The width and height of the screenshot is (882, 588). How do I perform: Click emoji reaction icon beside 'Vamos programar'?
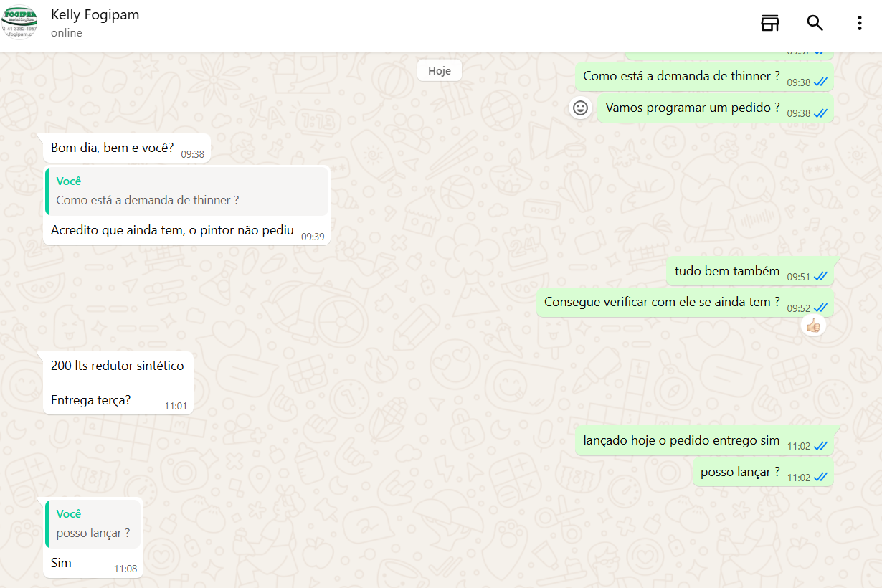coord(579,108)
